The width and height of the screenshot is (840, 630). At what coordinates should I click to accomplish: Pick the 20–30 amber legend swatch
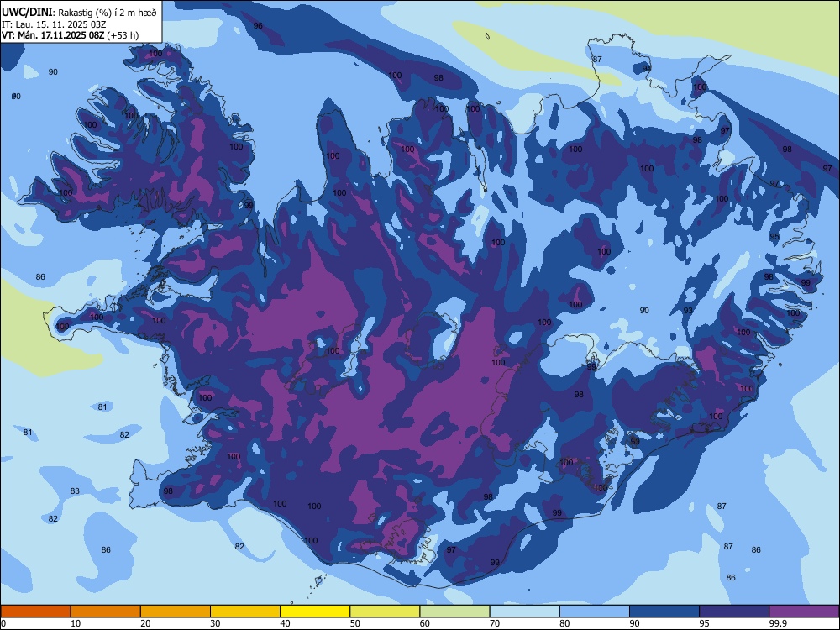(x=176, y=612)
